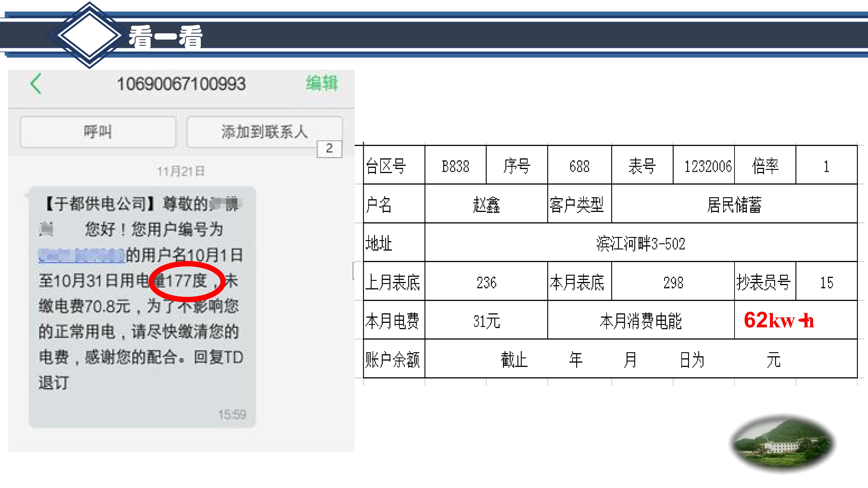Select the 滨江河畔3-502 address cell
The width and height of the screenshot is (868, 488).
tap(641, 244)
